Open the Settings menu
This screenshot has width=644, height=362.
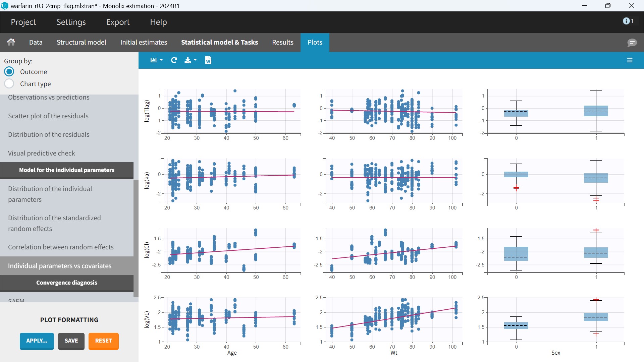pyautogui.click(x=71, y=22)
